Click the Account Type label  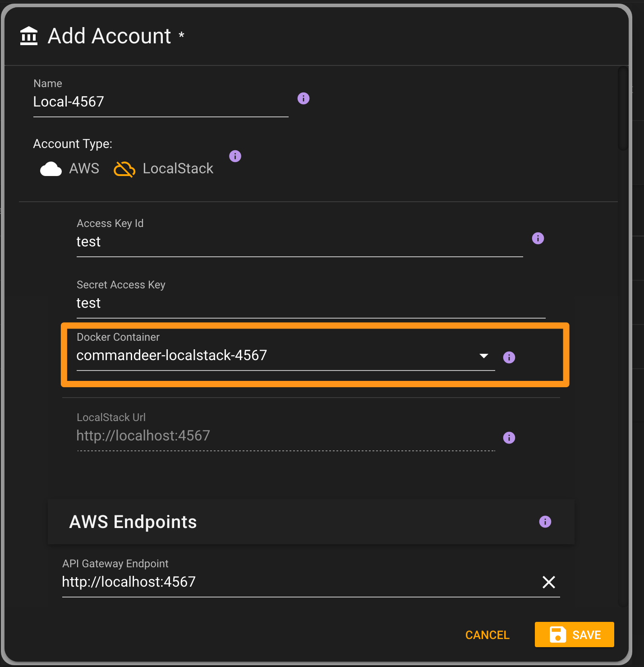pyautogui.click(x=73, y=144)
